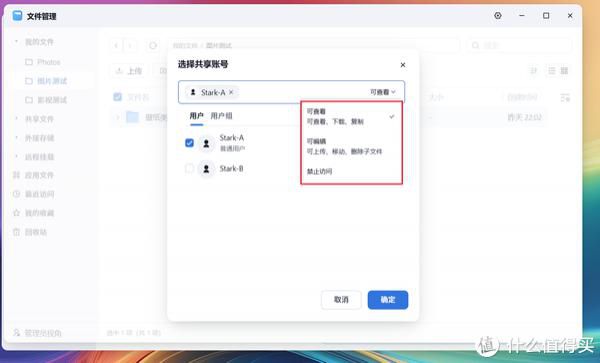This screenshot has width=600, height=363.
Task: Open 应用文件 via its sidebar icon
Action: (16, 175)
